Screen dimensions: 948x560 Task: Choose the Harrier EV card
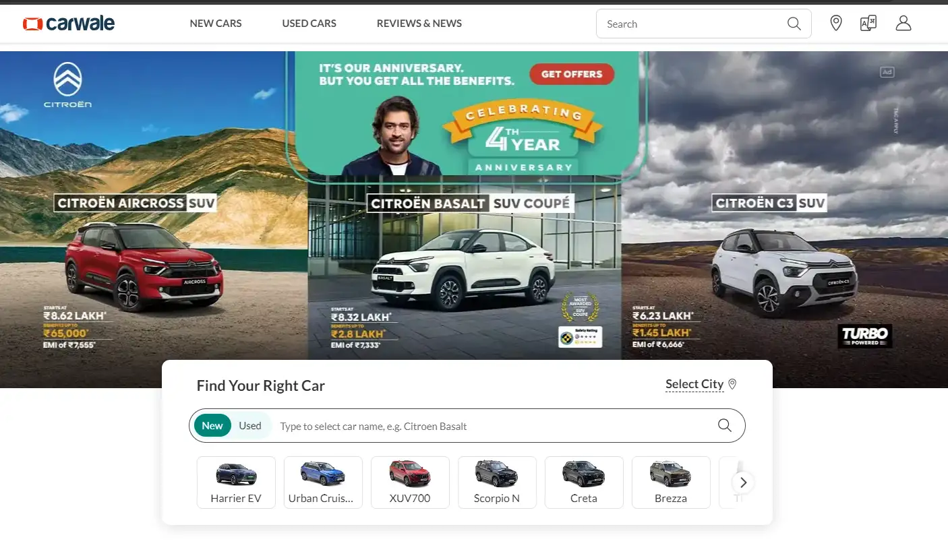236,483
